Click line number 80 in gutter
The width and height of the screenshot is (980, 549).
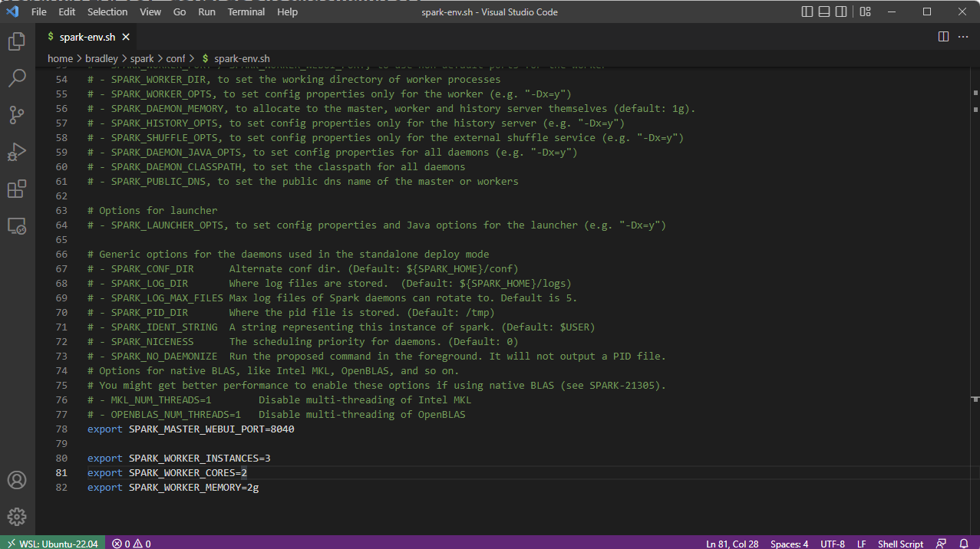point(62,459)
